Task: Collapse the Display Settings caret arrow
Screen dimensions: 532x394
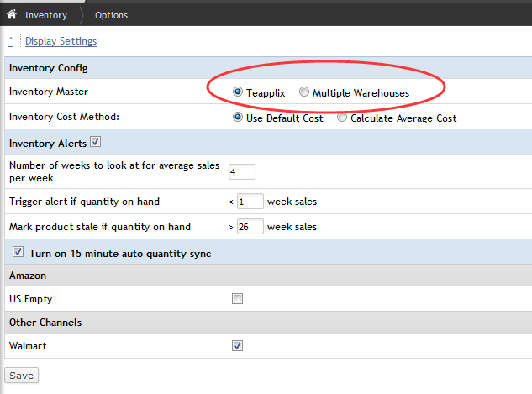Action: point(10,40)
